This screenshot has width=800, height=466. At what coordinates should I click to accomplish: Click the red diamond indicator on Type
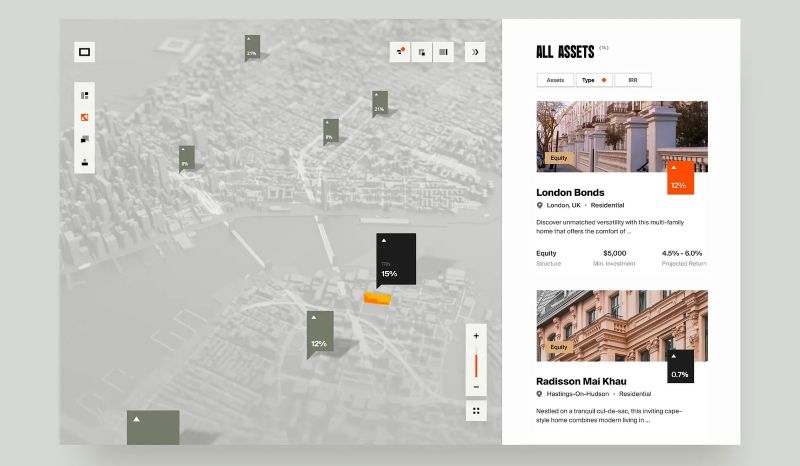tap(604, 80)
